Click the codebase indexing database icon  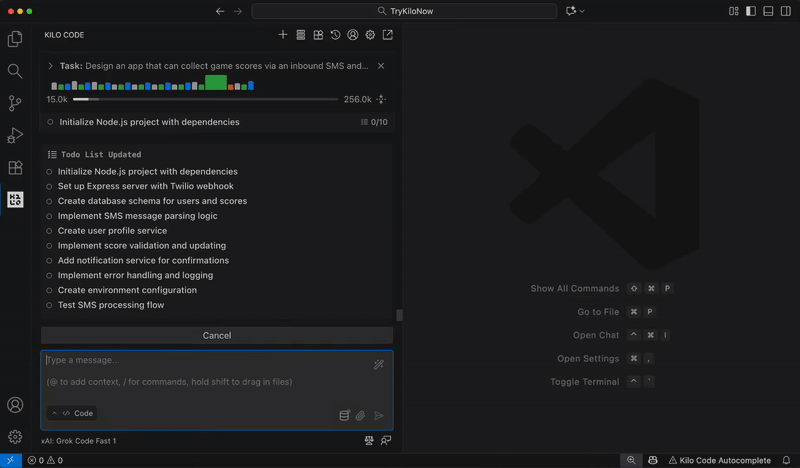344,415
